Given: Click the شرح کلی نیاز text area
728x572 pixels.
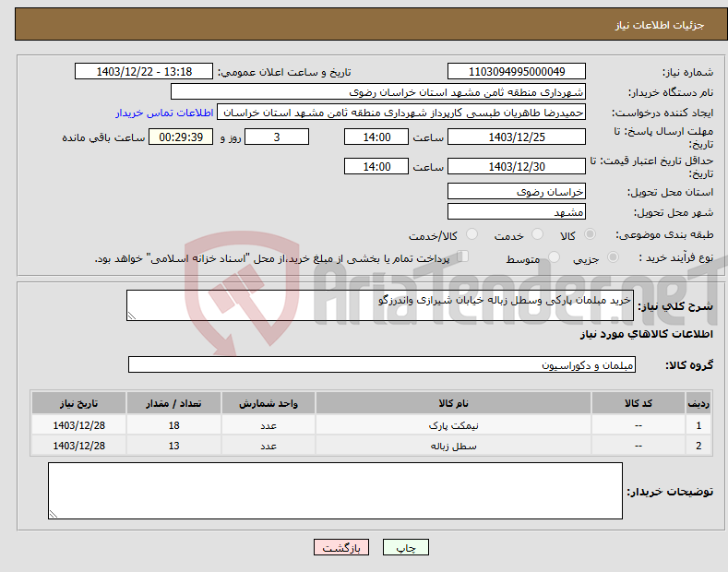Looking at the screenshot, I should [x=380, y=305].
